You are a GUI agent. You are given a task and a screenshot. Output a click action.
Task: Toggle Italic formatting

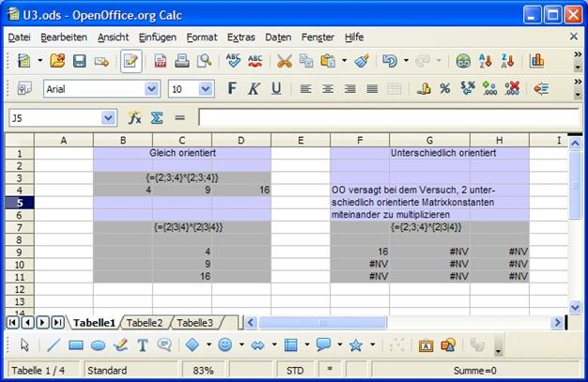[x=254, y=88]
